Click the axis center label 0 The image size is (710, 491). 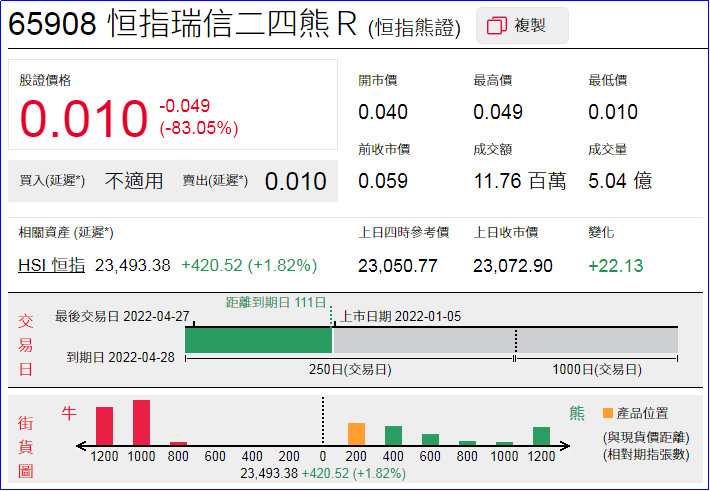point(322,456)
